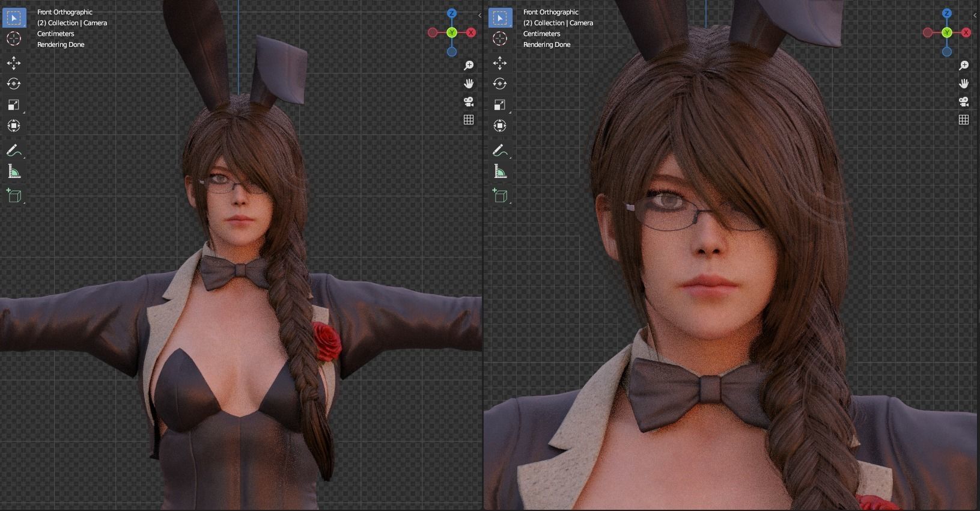Viewport: 980px width, 511px height.
Task: Select the Scale tool in left viewport
Action: [13, 105]
